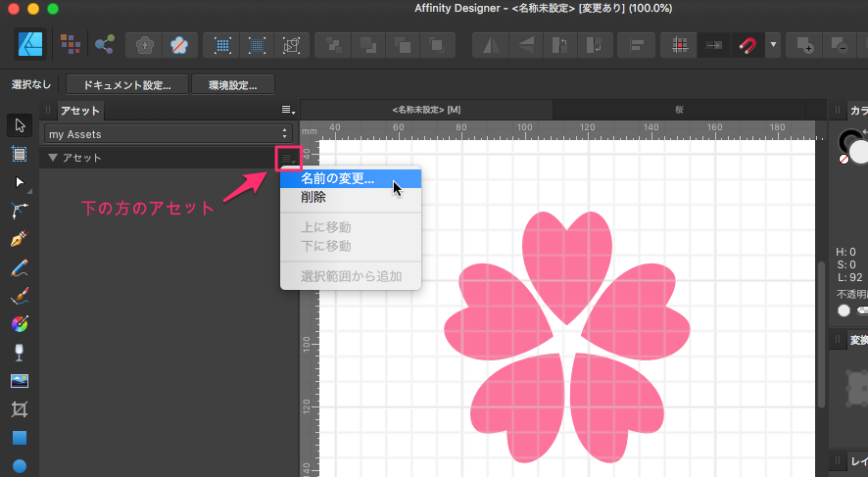Choose 名前の変更... from the context menu
The height and width of the screenshot is (477, 868).
(x=337, y=179)
